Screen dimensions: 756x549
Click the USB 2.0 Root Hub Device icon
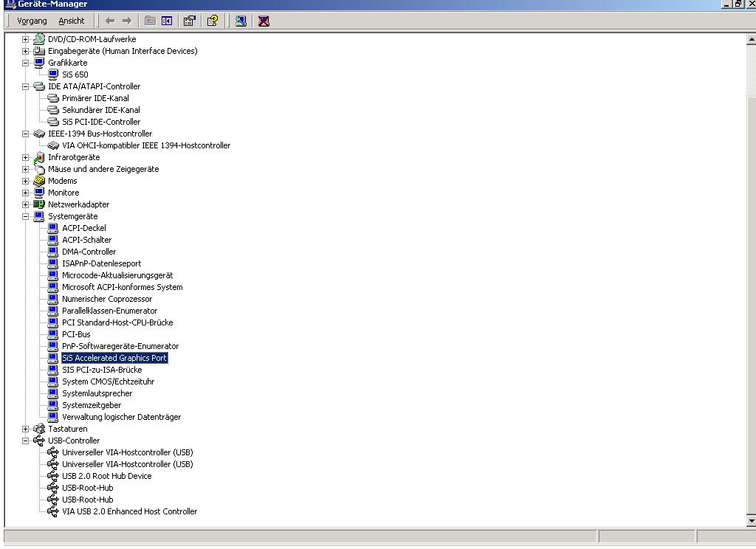[x=53, y=476]
